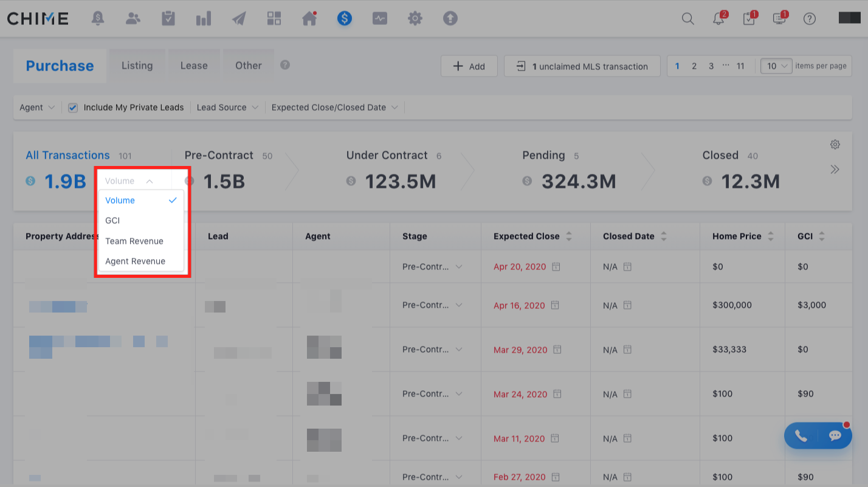Open the upload arrow icon
The image size is (868, 487).
(450, 18)
